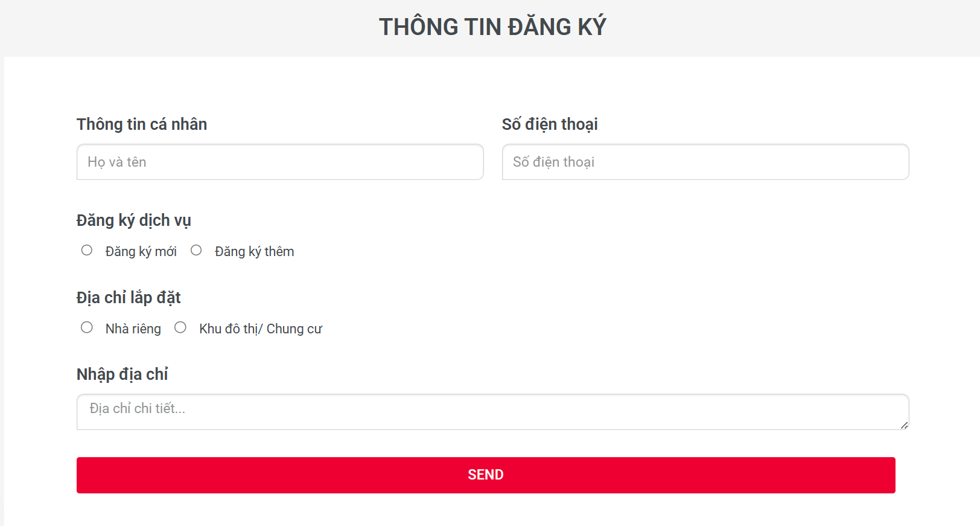Click the "Nhập địa chỉ" label
The width and height of the screenshot is (980, 526).
tap(123, 374)
